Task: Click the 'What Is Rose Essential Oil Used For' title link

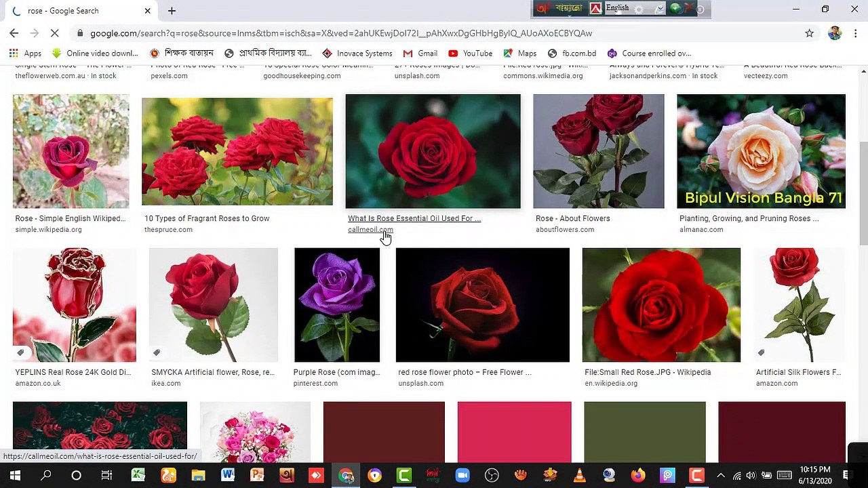Action: [414, 218]
